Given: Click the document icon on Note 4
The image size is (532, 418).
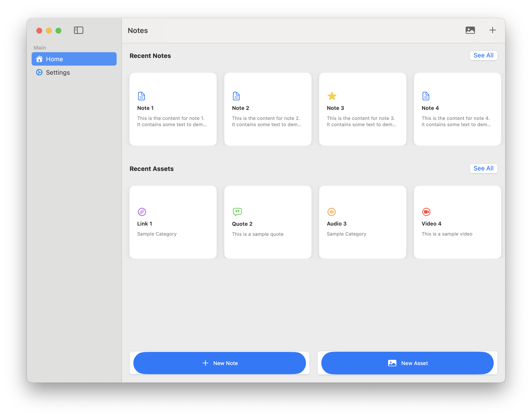Looking at the screenshot, I should [x=426, y=96].
